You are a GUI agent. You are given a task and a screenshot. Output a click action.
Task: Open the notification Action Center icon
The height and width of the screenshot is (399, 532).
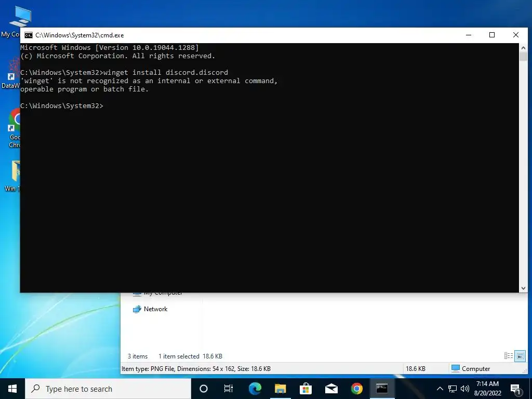(515, 389)
